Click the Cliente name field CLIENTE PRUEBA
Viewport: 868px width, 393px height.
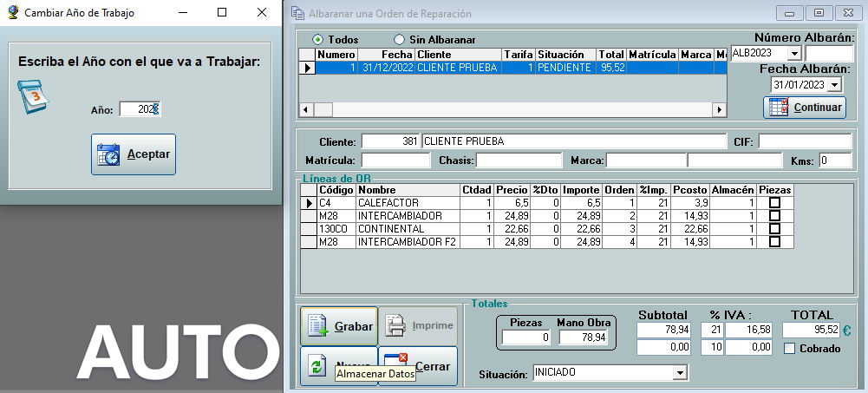573,141
